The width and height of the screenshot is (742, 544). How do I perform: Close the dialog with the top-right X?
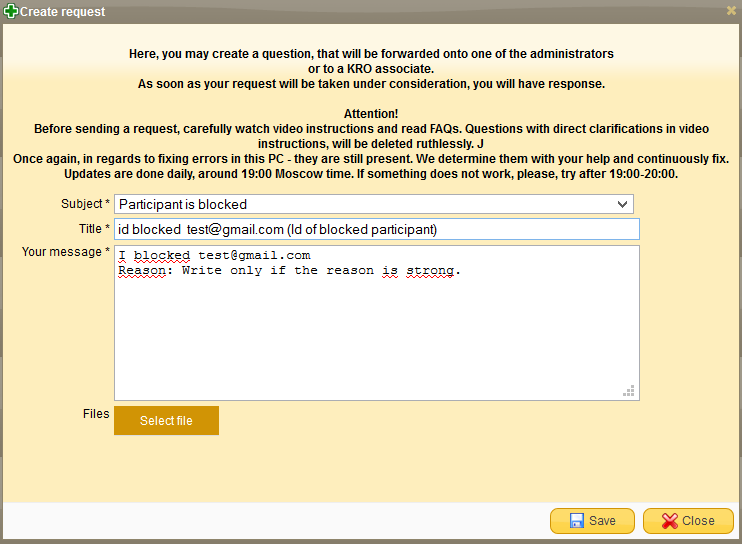coord(731,11)
